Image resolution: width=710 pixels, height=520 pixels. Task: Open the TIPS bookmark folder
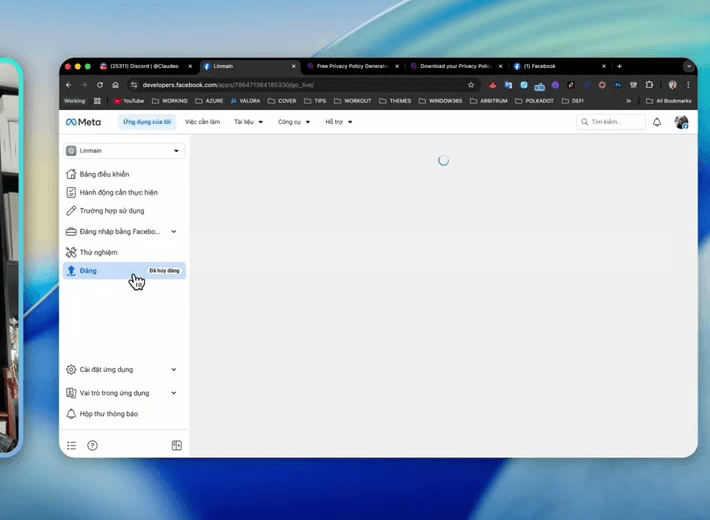click(315, 101)
